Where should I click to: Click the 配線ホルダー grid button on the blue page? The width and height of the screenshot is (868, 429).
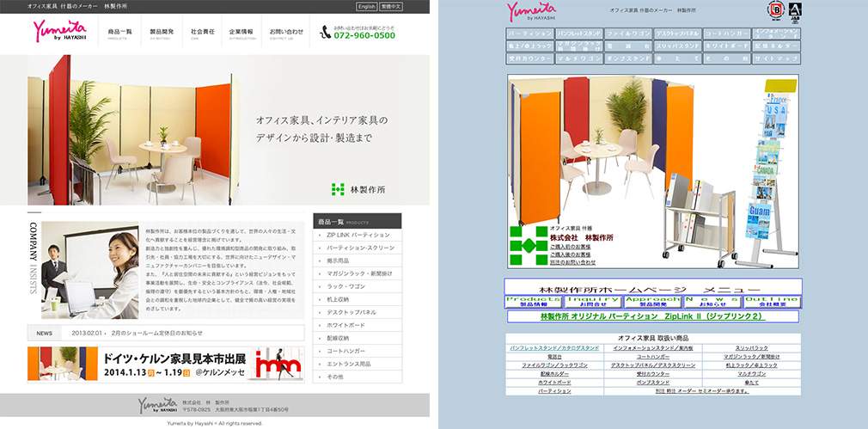(776, 46)
